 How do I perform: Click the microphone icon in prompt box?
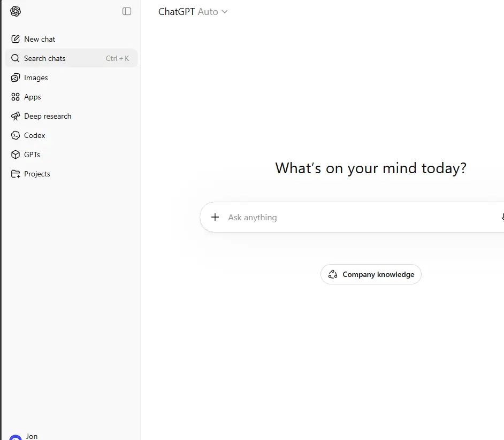[x=502, y=218]
